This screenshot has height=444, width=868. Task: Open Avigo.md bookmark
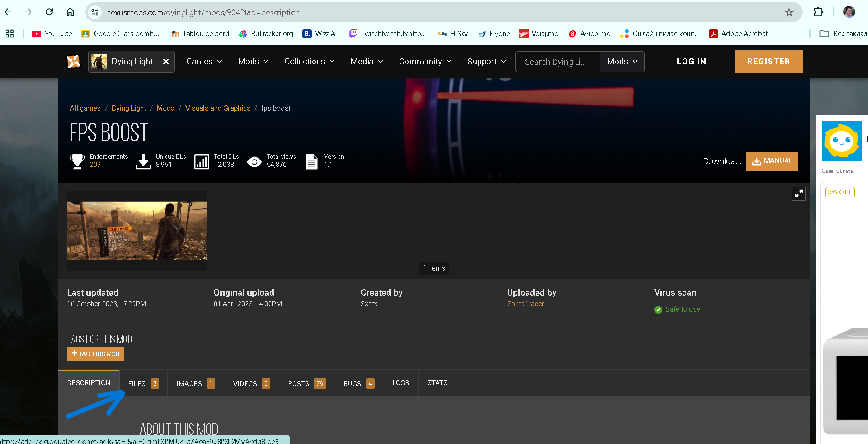pyautogui.click(x=590, y=34)
